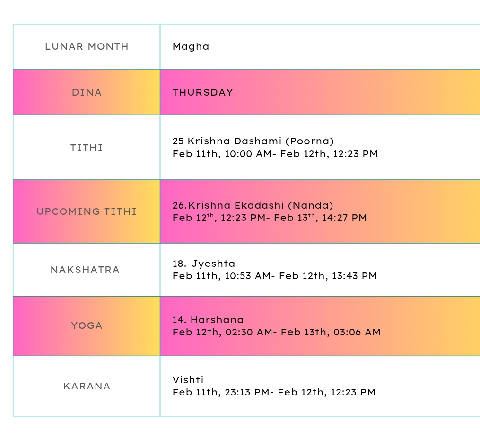Click the Feb 11th, 10:53 AM nakshatra timing
This screenshot has width=480, height=448.
point(221,276)
